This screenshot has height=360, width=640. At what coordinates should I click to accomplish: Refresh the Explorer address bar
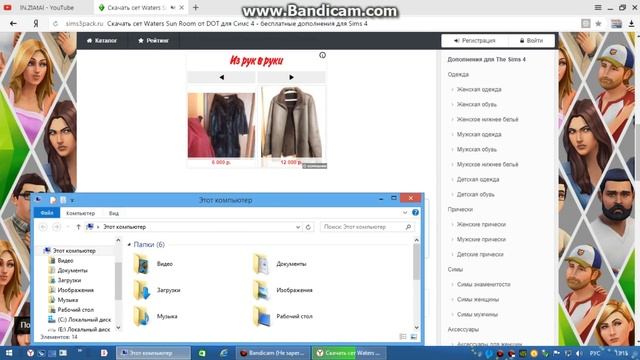tap(308, 227)
